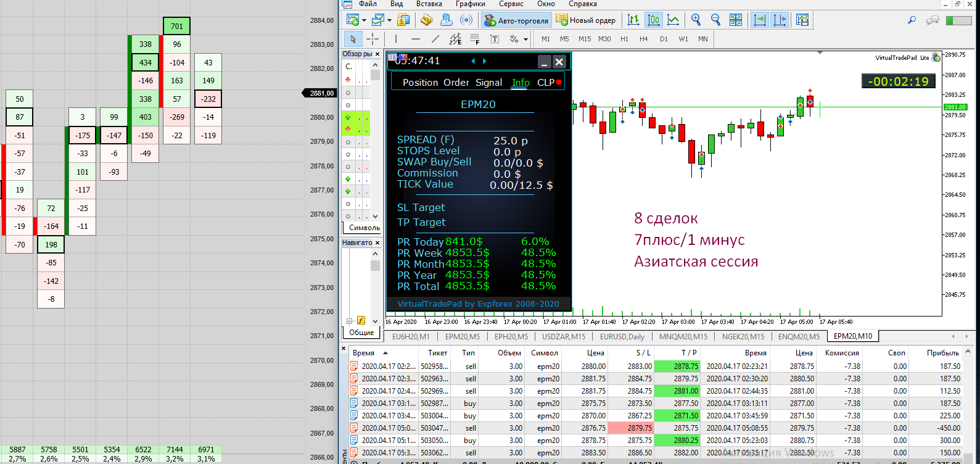This screenshot has width=980, height=464.
Task: Expand the arrows objects dropdown
Action: coord(525,39)
